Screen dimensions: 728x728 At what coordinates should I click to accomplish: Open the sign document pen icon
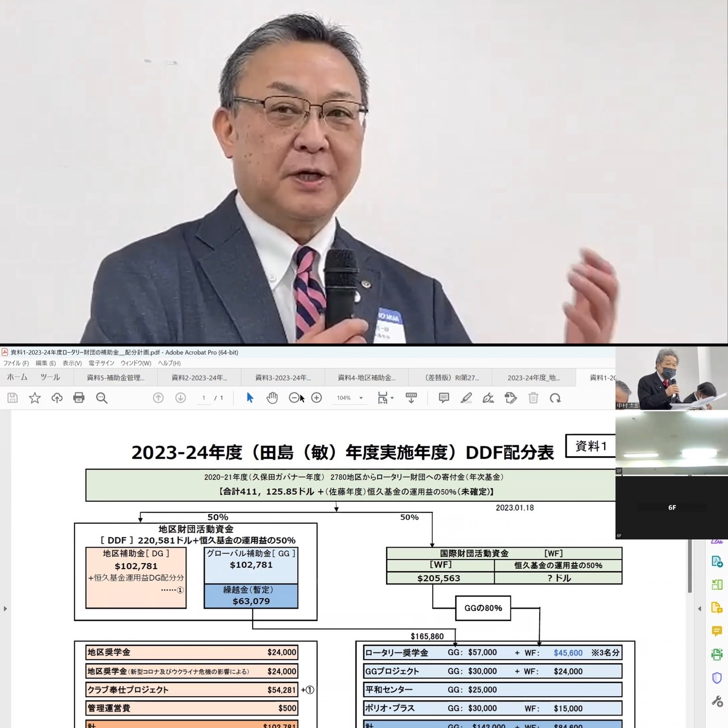point(489,398)
